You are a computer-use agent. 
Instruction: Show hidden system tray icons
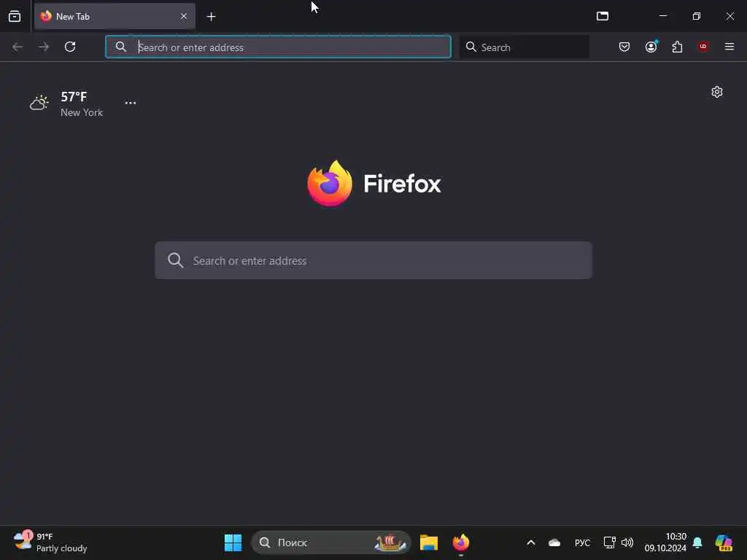[x=531, y=542]
